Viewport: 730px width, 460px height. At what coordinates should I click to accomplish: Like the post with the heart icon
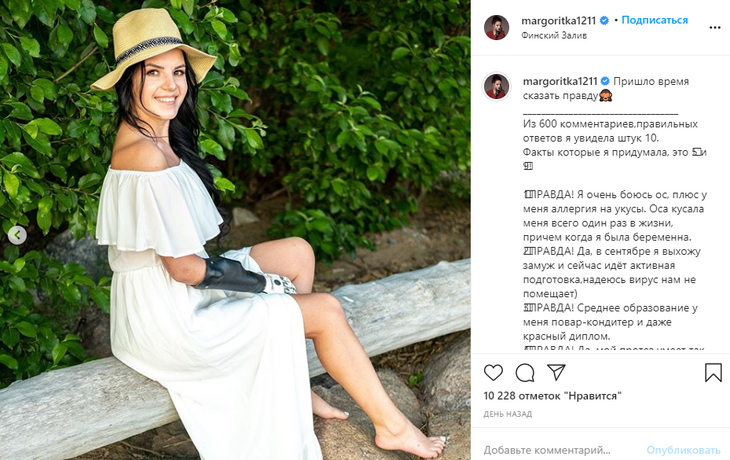click(x=493, y=372)
